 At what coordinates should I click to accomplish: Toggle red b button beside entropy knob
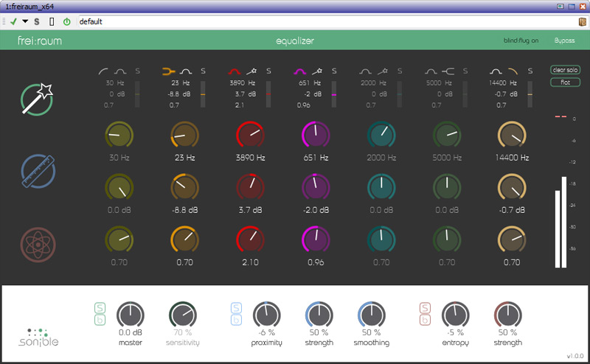coord(425,320)
